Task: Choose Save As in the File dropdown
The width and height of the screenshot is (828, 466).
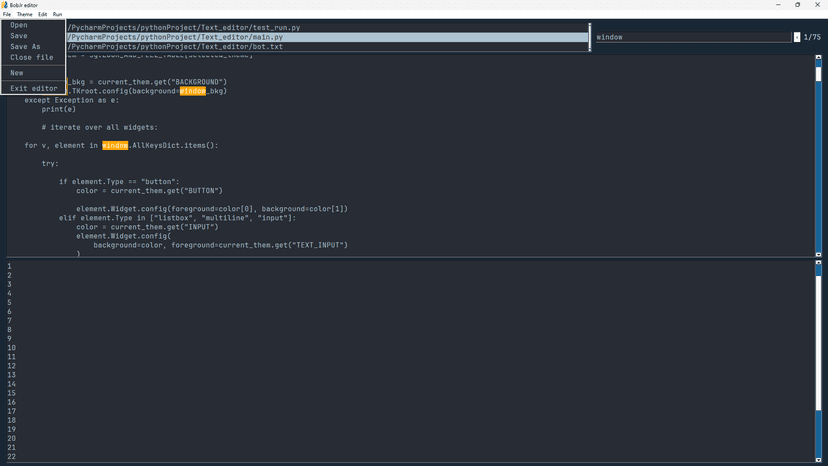Action: pyautogui.click(x=25, y=47)
